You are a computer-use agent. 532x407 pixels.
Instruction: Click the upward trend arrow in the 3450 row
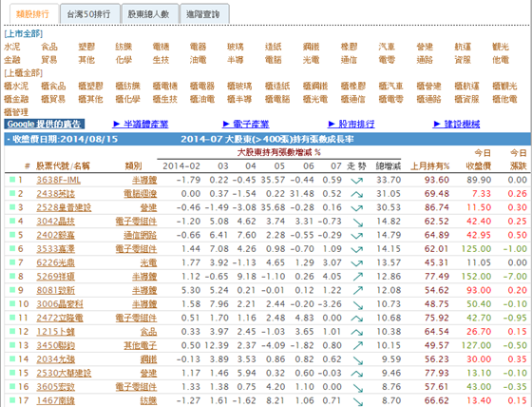click(357, 345)
